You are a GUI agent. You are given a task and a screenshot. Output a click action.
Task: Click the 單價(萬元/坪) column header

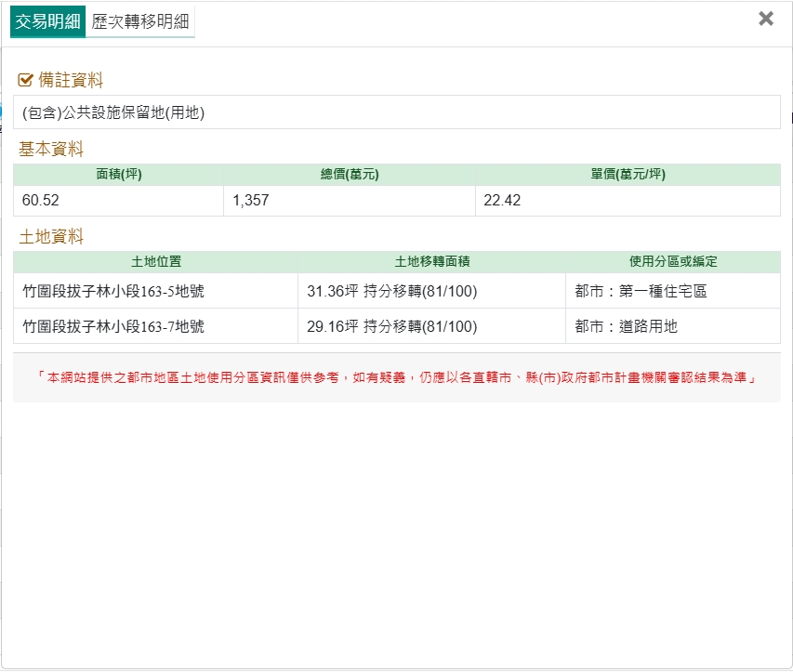pos(628,175)
